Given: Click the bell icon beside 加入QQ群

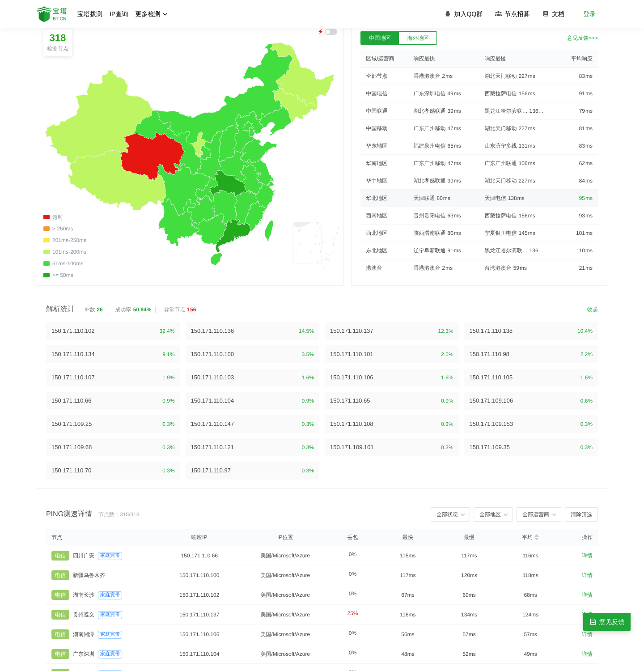Looking at the screenshot, I should click(x=448, y=14).
